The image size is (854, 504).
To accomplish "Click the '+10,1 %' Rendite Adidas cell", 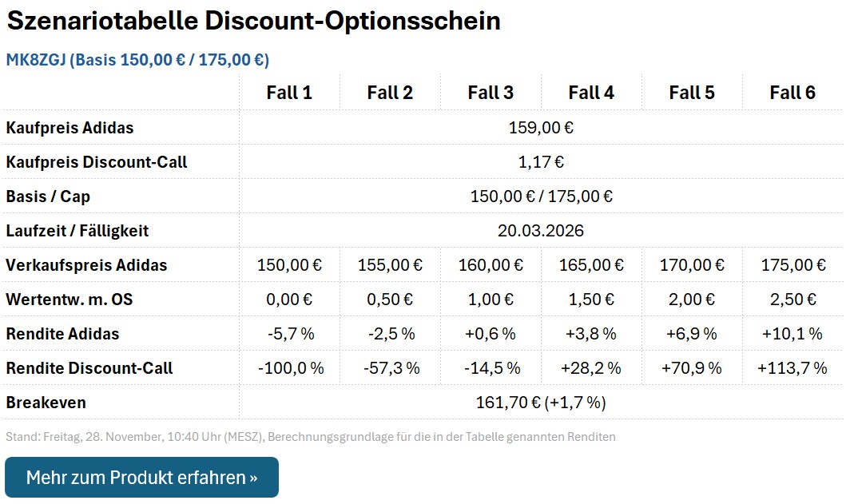I will (794, 334).
